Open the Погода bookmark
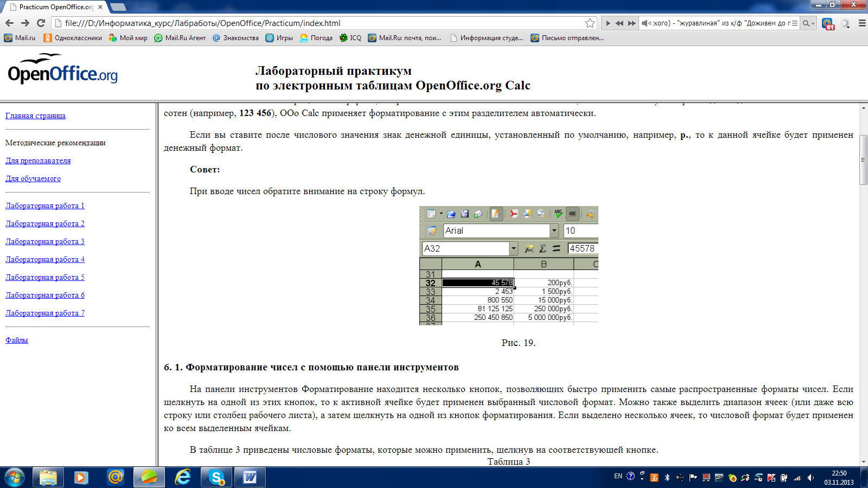868x488 pixels. (x=316, y=38)
